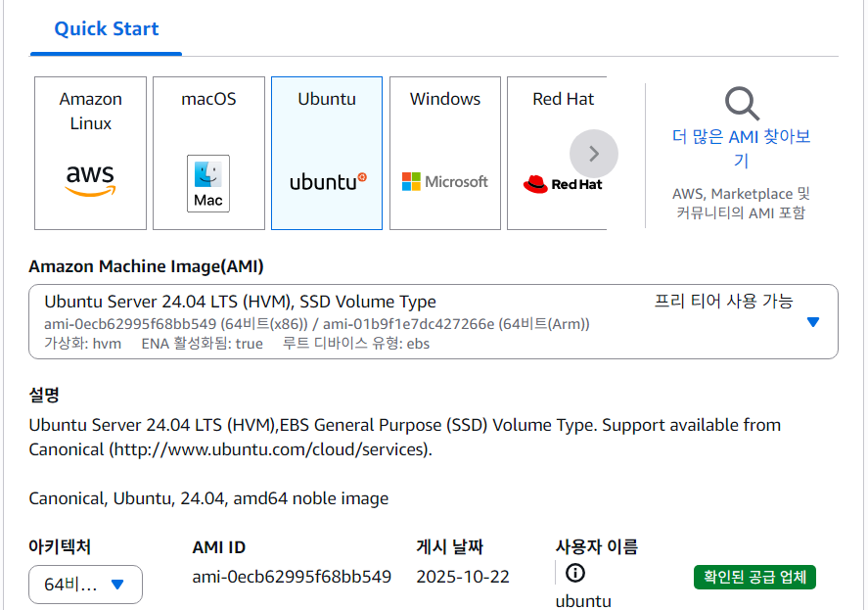
Task: Open the 64비트 architecture dropdown
Action: [x=85, y=585]
